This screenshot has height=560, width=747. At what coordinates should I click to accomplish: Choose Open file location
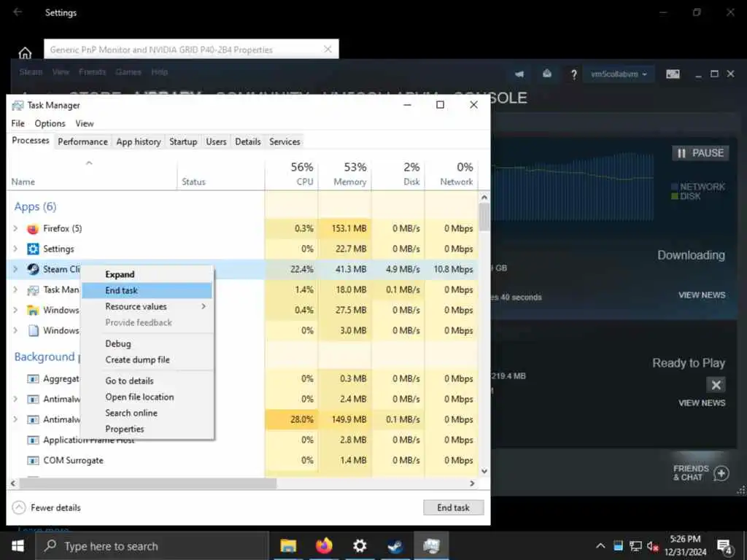pos(147,397)
